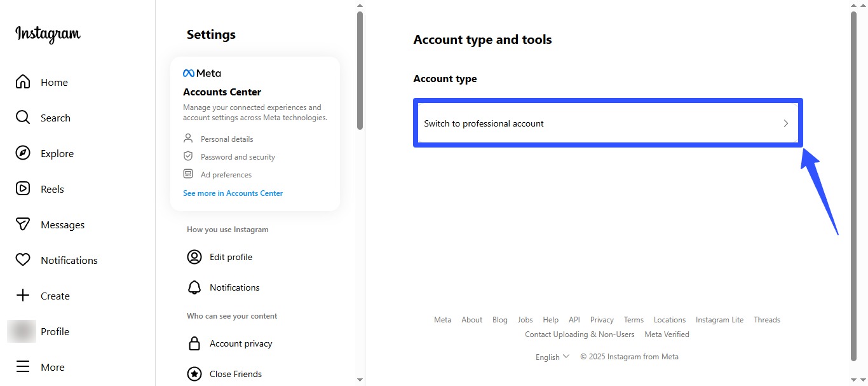Click the Instagram logo
Image resolution: width=868 pixels, height=386 pixels.
coord(47,34)
